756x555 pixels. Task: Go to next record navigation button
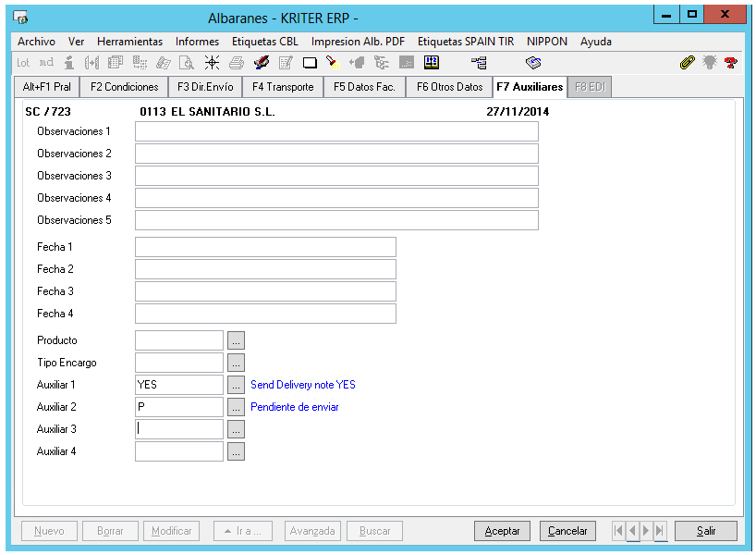coord(646,531)
